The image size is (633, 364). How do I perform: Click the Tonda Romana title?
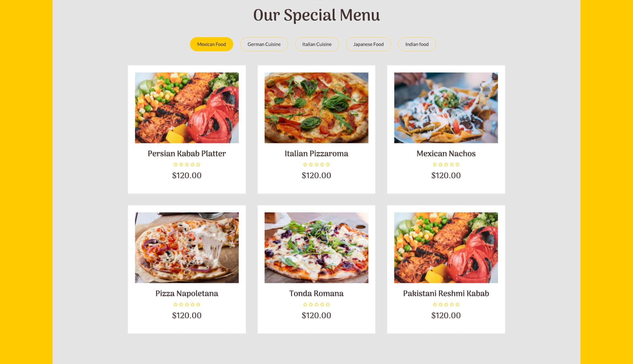pos(316,294)
